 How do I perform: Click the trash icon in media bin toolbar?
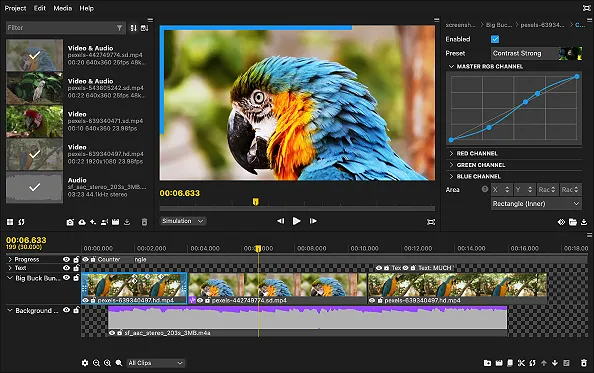[144, 222]
